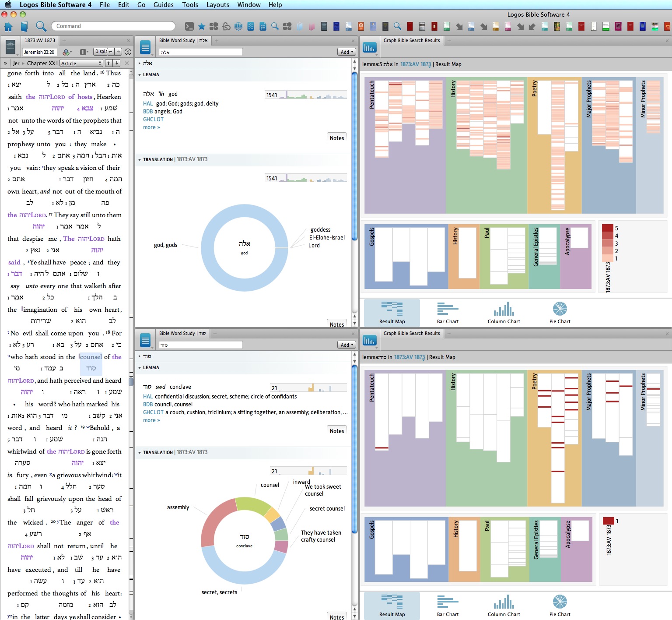The image size is (672, 620).
Task: Go back with the left arrow button
Action: [x=110, y=52]
